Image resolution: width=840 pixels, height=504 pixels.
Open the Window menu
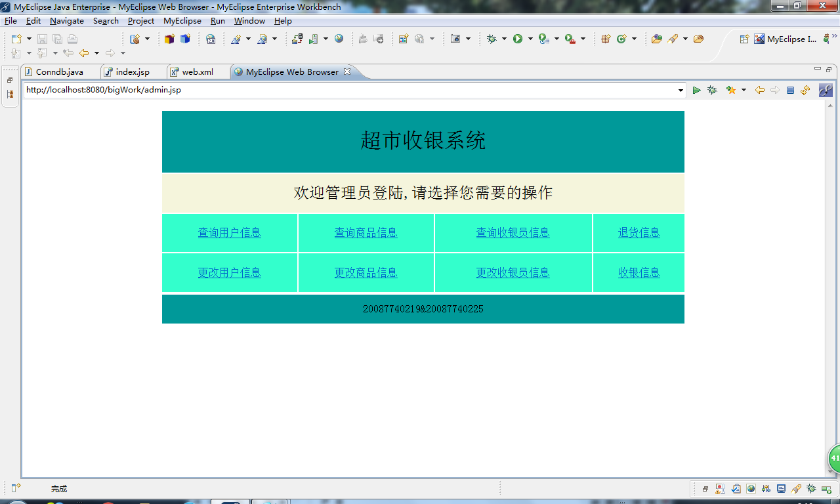(250, 21)
